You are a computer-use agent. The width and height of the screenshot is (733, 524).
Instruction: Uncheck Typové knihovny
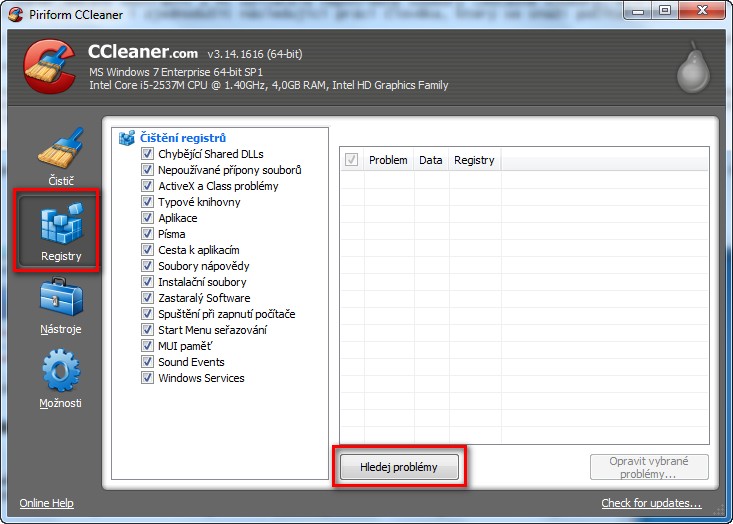coord(147,201)
